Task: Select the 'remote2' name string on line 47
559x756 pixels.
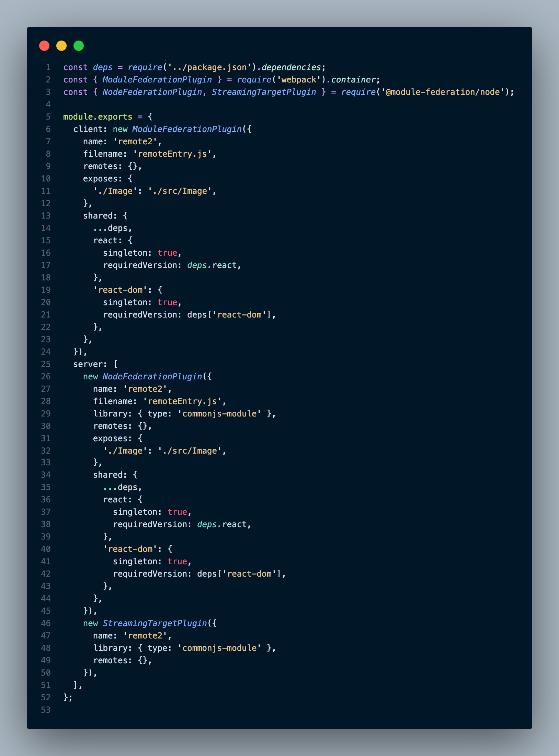Action: [147, 635]
